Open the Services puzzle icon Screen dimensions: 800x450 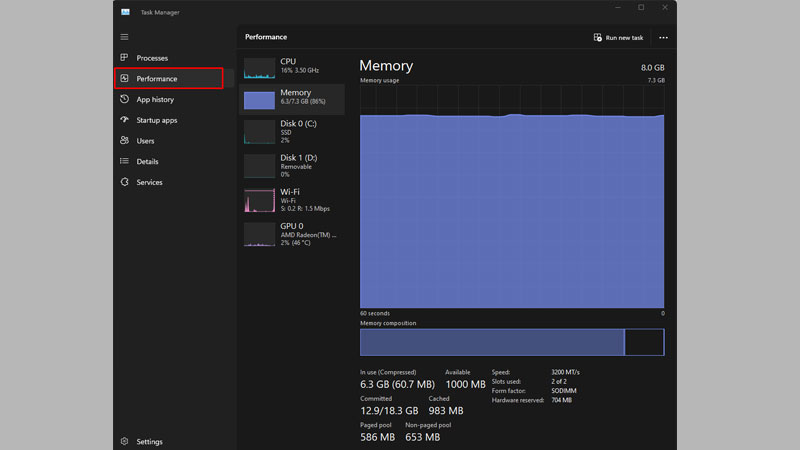(124, 182)
